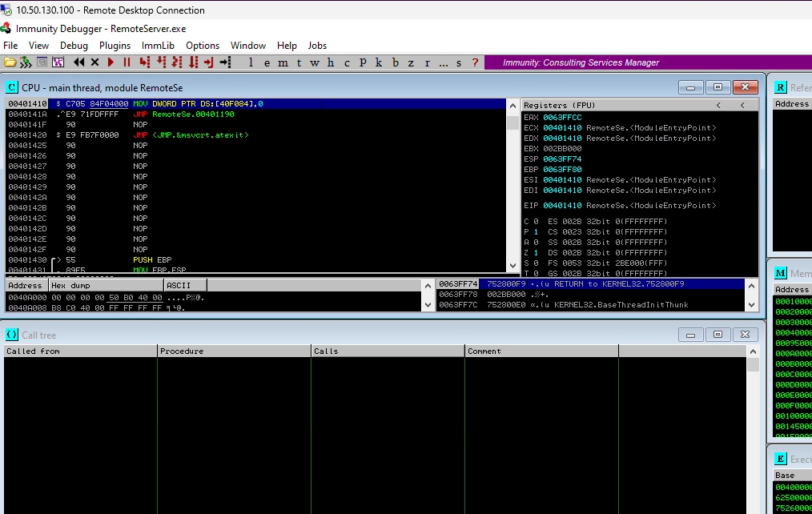Click the red question mark help icon
Screen dimensions: 812x514
click(475, 62)
